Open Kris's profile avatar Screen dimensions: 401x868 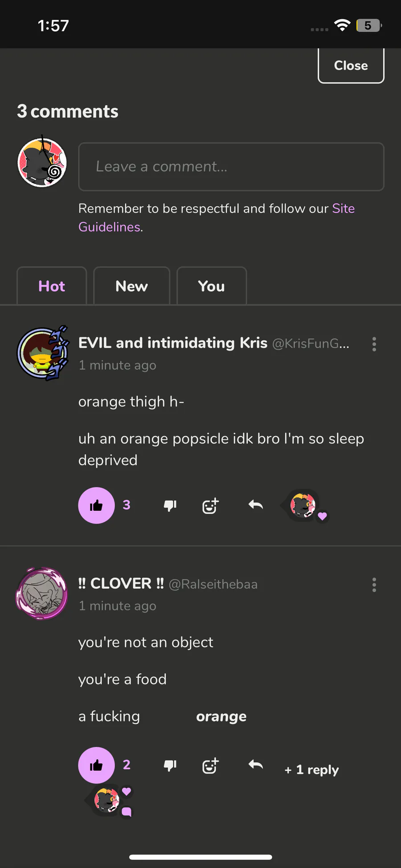42,353
